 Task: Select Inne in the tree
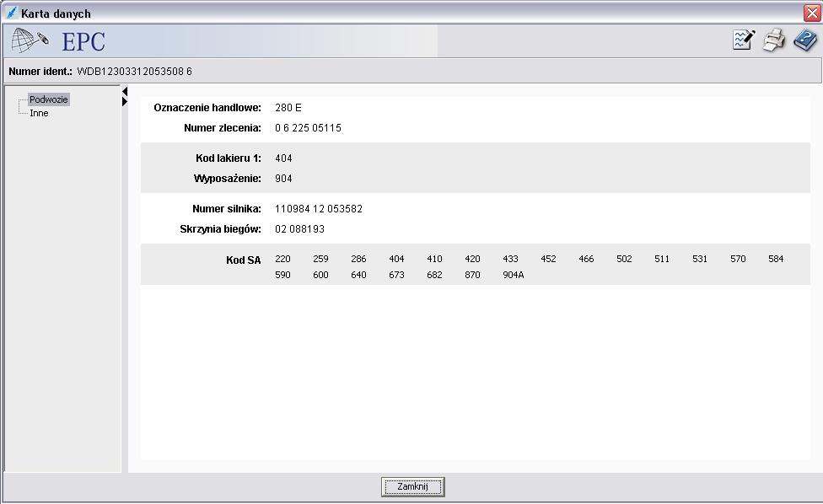(x=39, y=113)
